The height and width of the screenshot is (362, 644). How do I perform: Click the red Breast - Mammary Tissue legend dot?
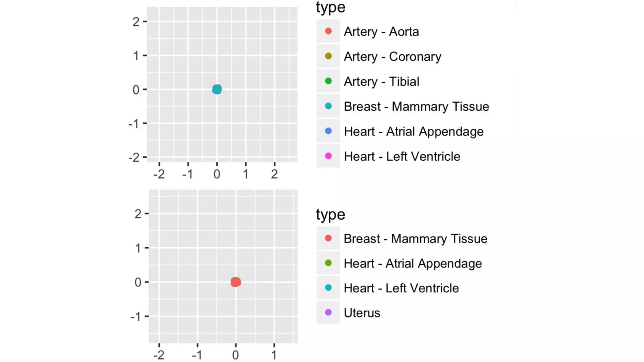pyautogui.click(x=328, y=238)
